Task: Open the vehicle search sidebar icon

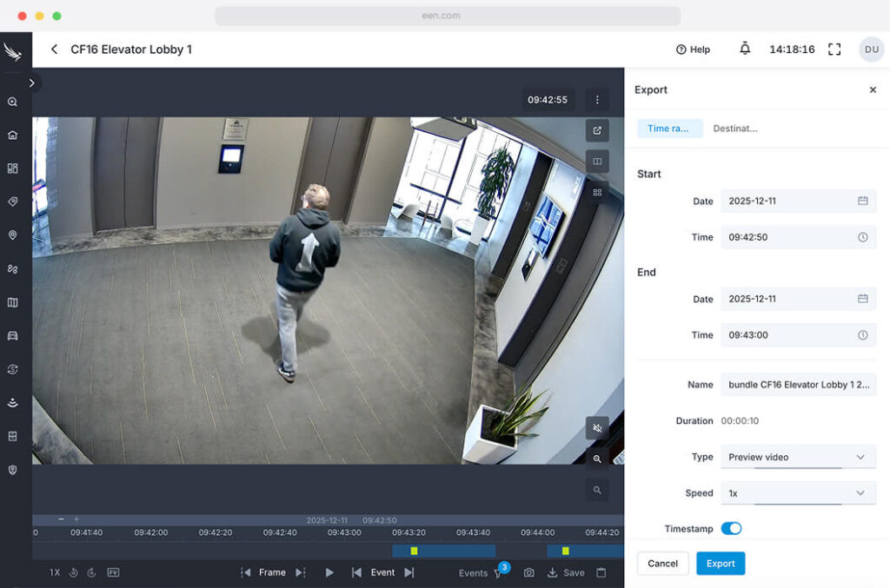Action: click(12, 335)
